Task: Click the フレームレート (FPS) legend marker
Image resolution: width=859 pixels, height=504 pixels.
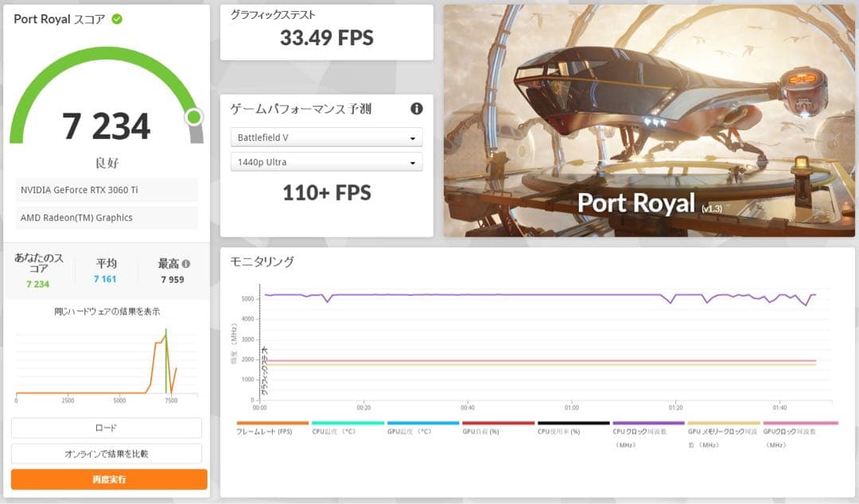Action: pyautogui.click(x=270, y=424)
